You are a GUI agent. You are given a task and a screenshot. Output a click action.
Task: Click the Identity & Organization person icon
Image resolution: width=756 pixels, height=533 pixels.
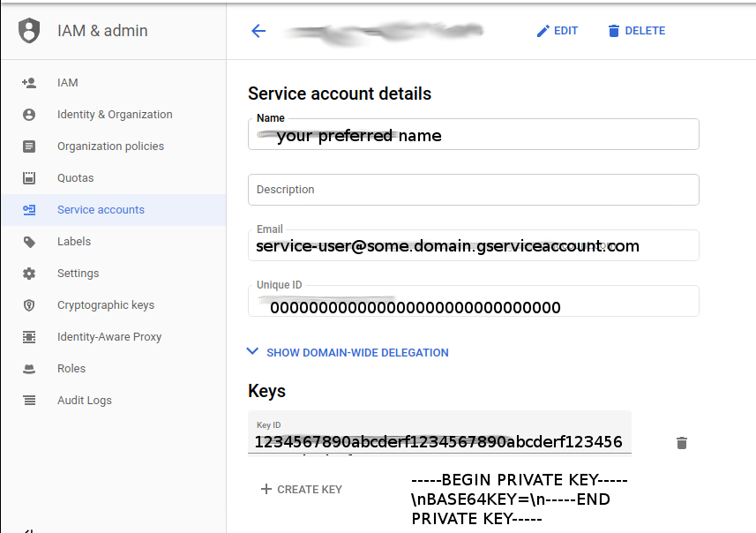tap(29, 115)
